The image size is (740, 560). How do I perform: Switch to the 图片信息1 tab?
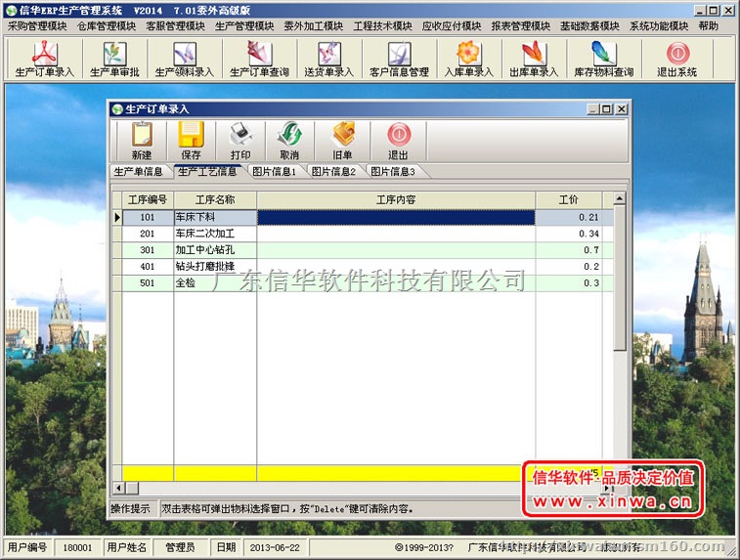(x=274, y=172)
